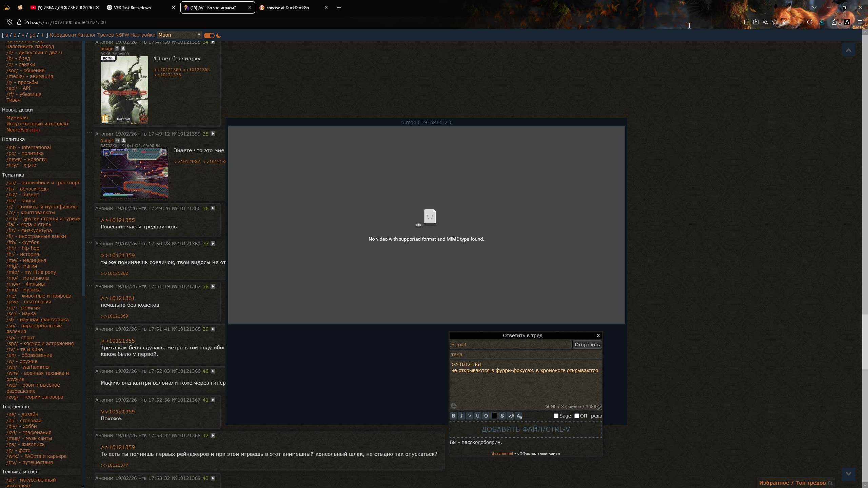Click ДОБАВИТЬ ФАЙЛ/CTRL-V upload area

(x=526, y=429)
